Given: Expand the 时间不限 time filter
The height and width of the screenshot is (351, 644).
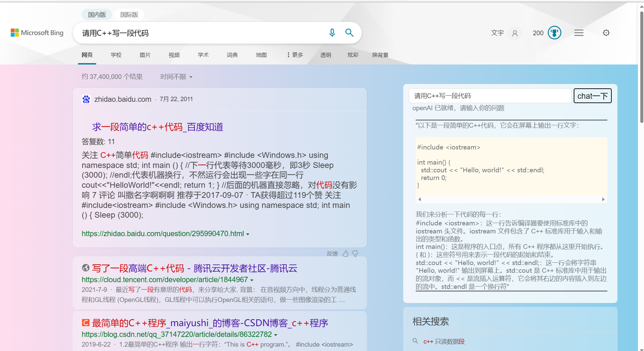Looking at the screenshot, I should [176, 77].
